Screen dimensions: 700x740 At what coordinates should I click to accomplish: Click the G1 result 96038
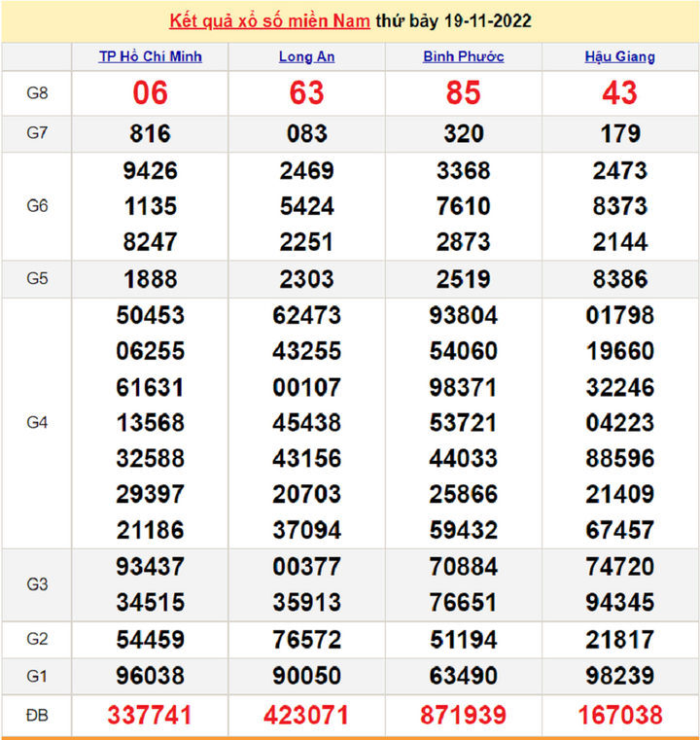click(x=151, y=676)
